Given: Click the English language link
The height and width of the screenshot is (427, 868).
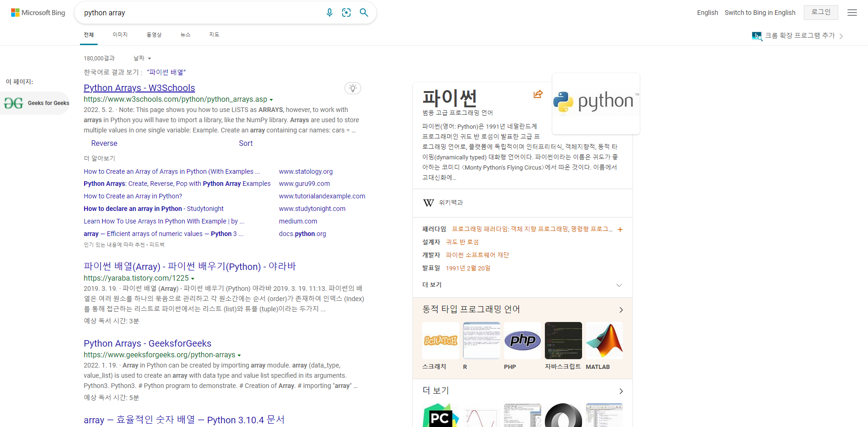Looking at the screenshot, I should point(707,13).
